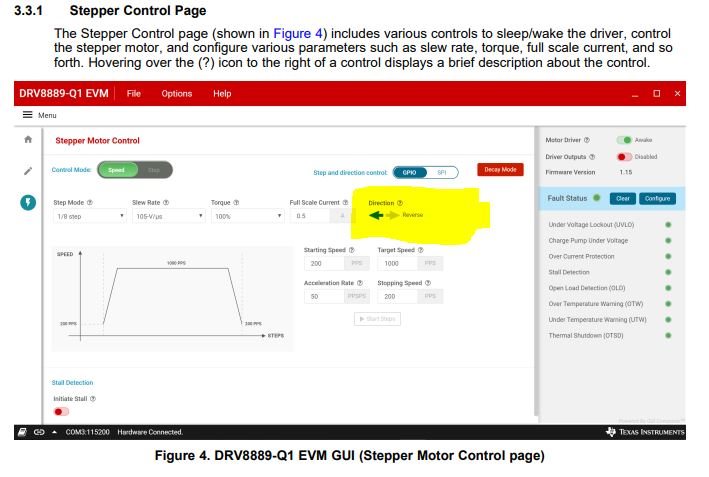The width and height of the screenshot is (709, 477).
Task: Click the connection link icon in status bar
Action: (x=39, y=432)
